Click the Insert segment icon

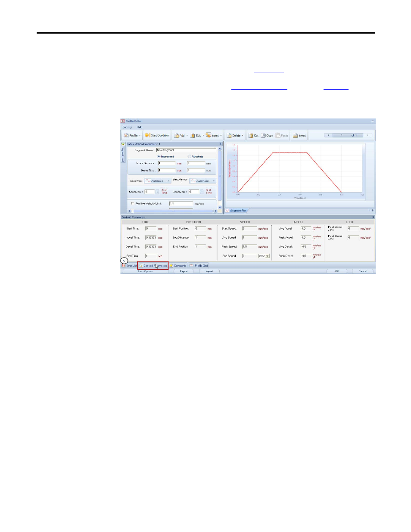pyautogui.click(x=209, y=135)
